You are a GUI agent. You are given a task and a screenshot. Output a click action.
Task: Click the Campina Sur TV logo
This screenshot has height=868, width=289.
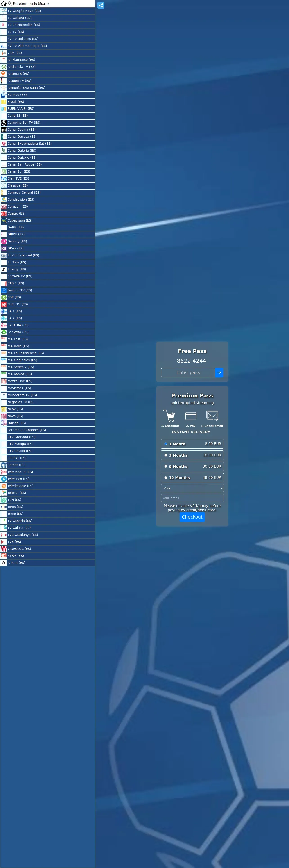pyautogui.click(x=4, y=123)
